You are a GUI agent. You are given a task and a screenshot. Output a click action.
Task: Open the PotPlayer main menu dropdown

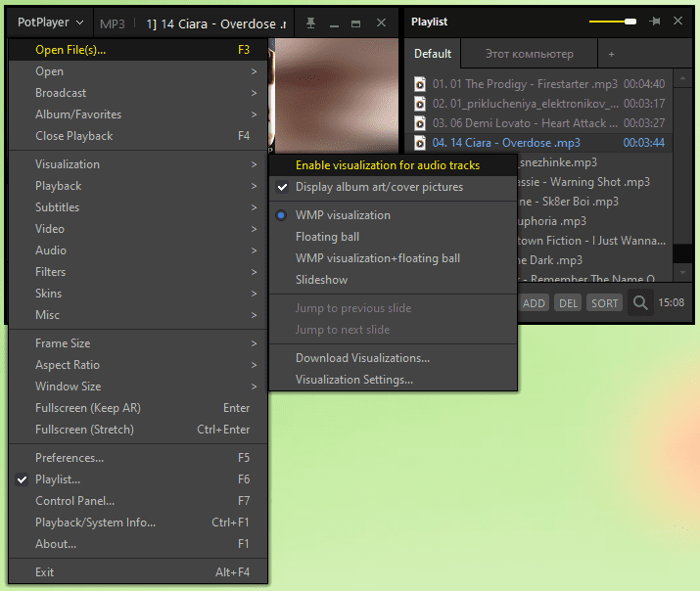coord(50,23)
